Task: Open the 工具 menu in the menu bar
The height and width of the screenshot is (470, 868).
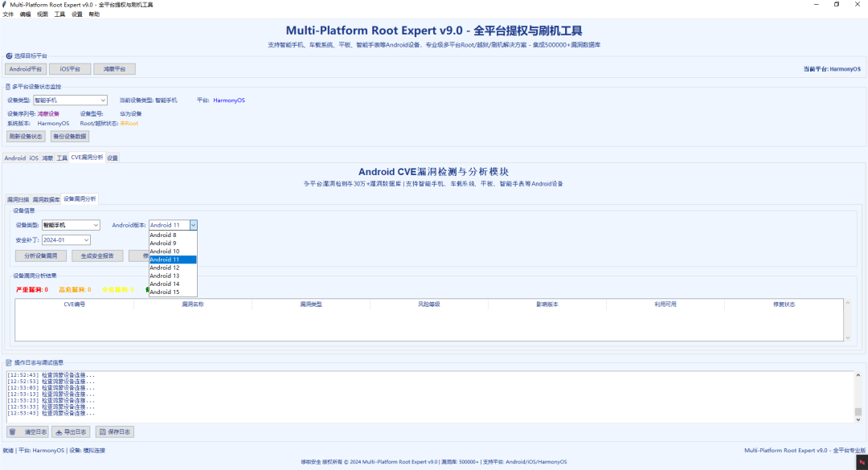Action: tap(59, 14)
